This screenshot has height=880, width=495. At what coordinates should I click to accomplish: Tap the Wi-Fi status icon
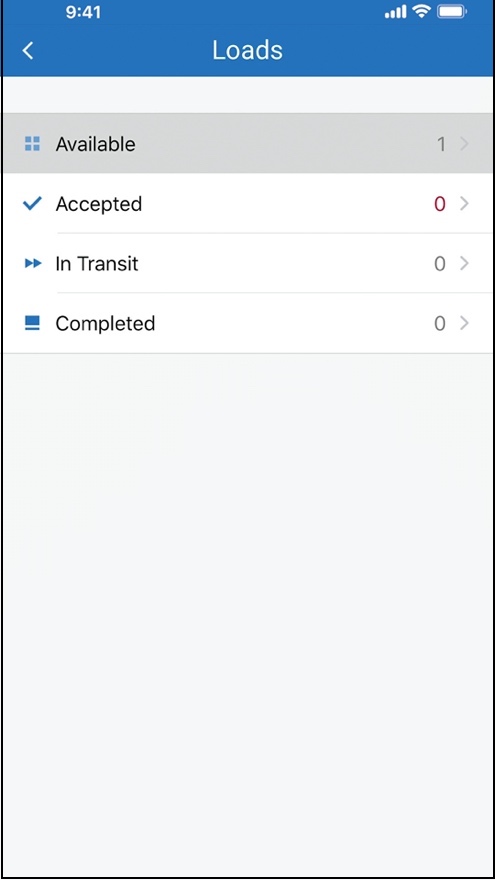421,12
